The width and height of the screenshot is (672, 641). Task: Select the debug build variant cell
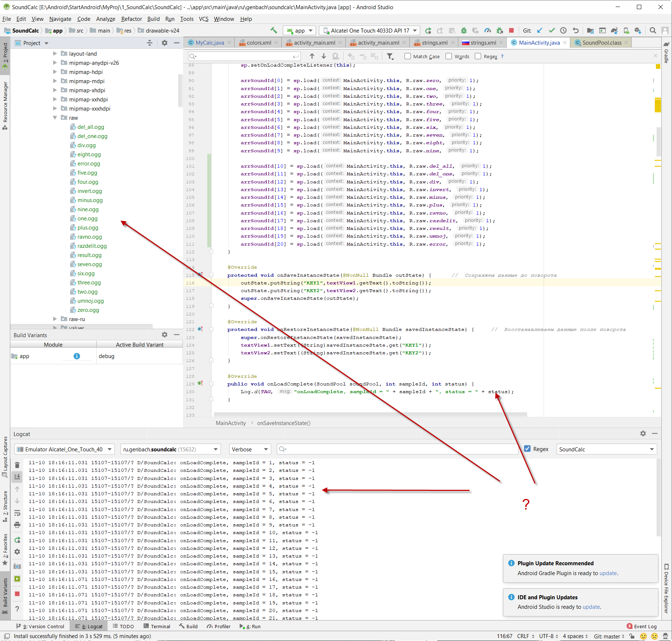139,356
